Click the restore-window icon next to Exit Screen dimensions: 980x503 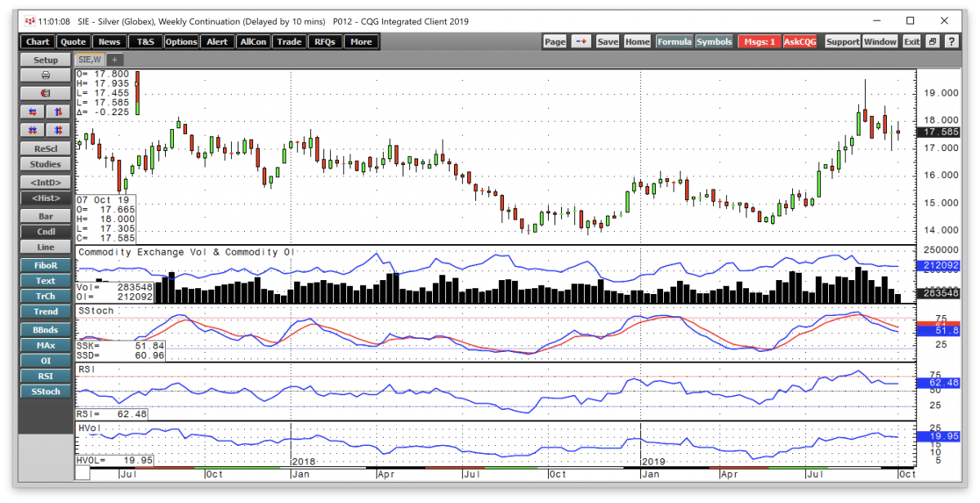932,42
